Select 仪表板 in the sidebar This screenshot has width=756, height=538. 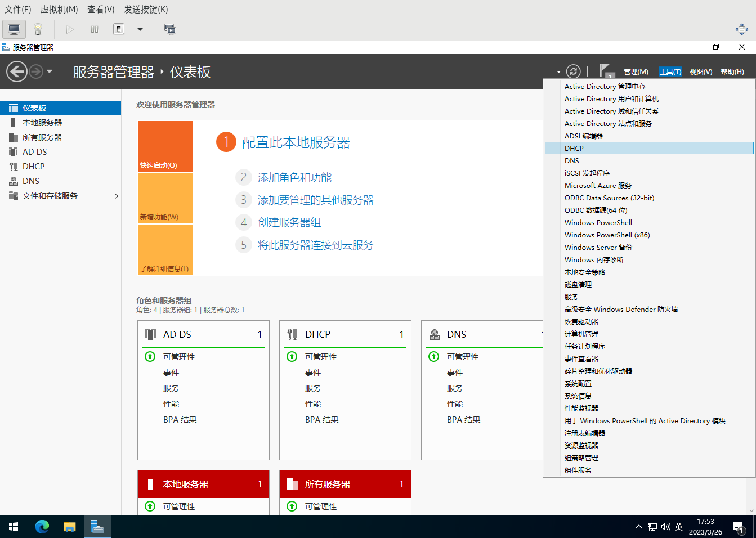click(60, 108)
